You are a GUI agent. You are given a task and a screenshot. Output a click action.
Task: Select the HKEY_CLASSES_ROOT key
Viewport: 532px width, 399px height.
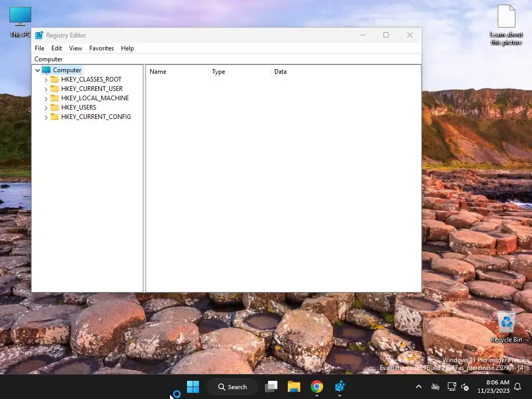[91, 79]
